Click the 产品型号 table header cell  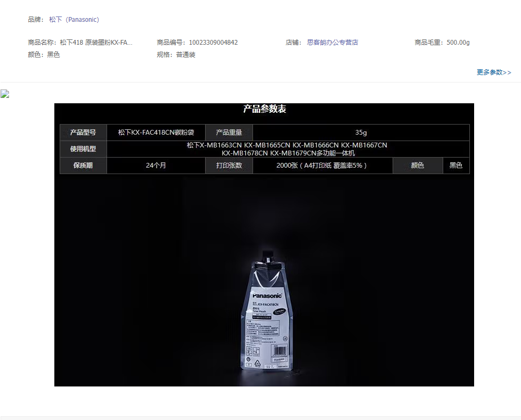coord(83,133)
